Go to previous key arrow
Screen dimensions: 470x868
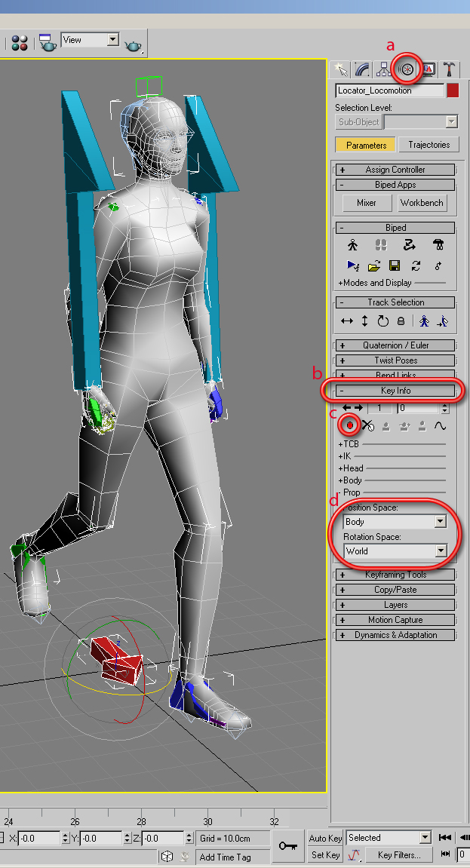tap(346, 408)
